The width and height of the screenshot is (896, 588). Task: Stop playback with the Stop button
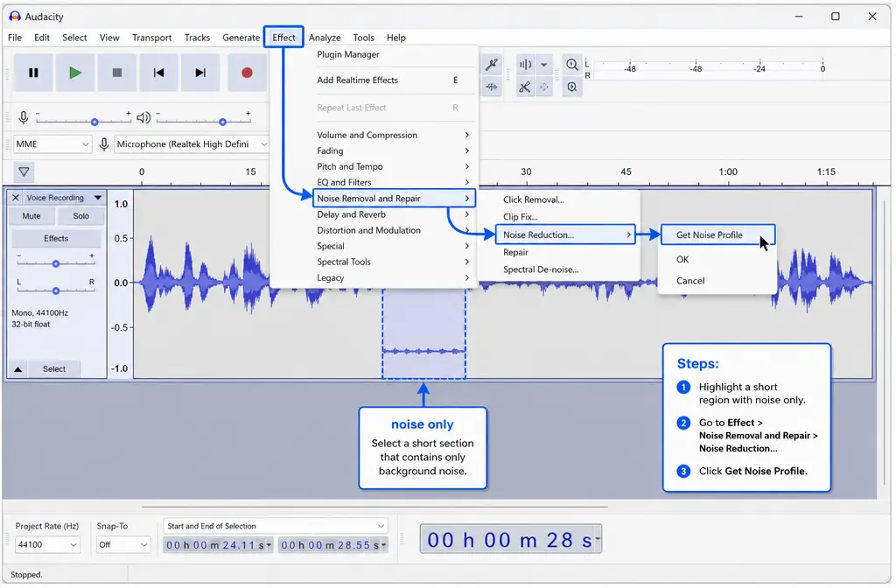point(117,73)
